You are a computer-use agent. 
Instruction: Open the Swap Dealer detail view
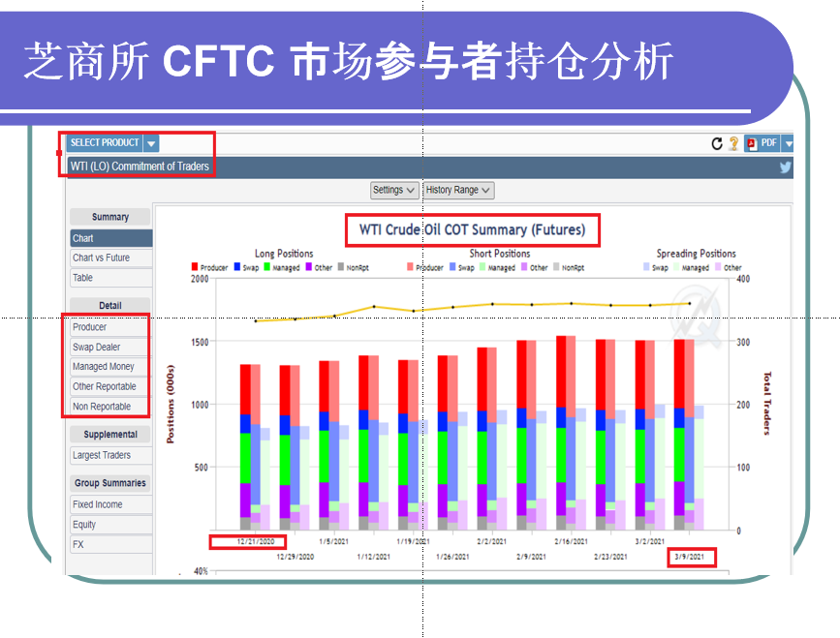pyautogui.click(x=109, y=347)
